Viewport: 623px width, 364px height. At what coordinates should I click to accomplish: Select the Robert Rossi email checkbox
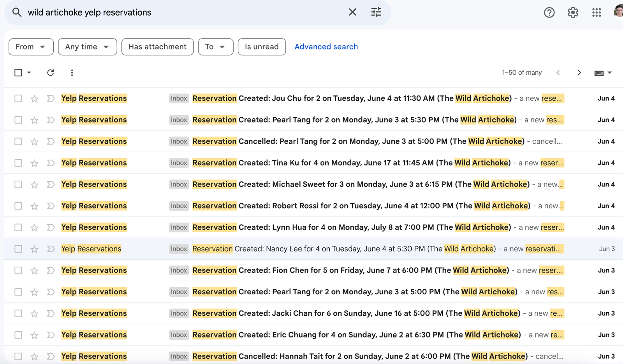click(x=18, y=206)
